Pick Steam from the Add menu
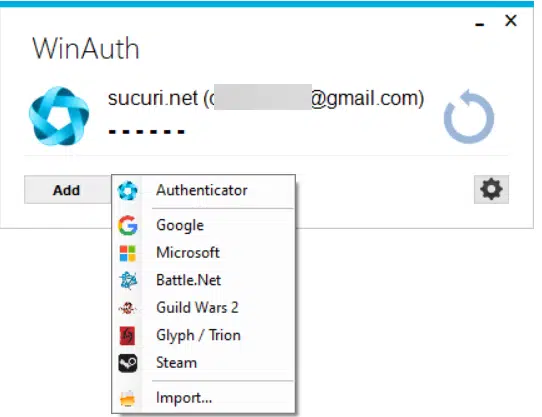542x417 pixels. point(204,363)
